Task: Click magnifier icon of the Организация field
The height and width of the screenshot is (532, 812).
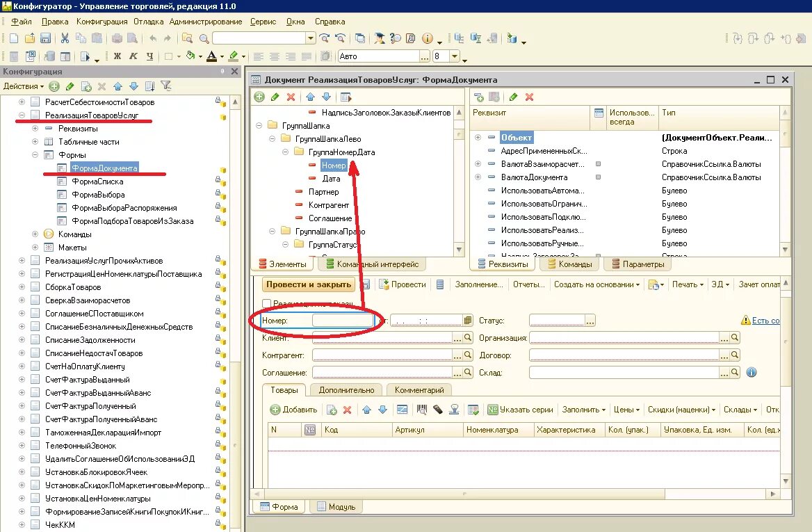Action: tap(734, 338)
